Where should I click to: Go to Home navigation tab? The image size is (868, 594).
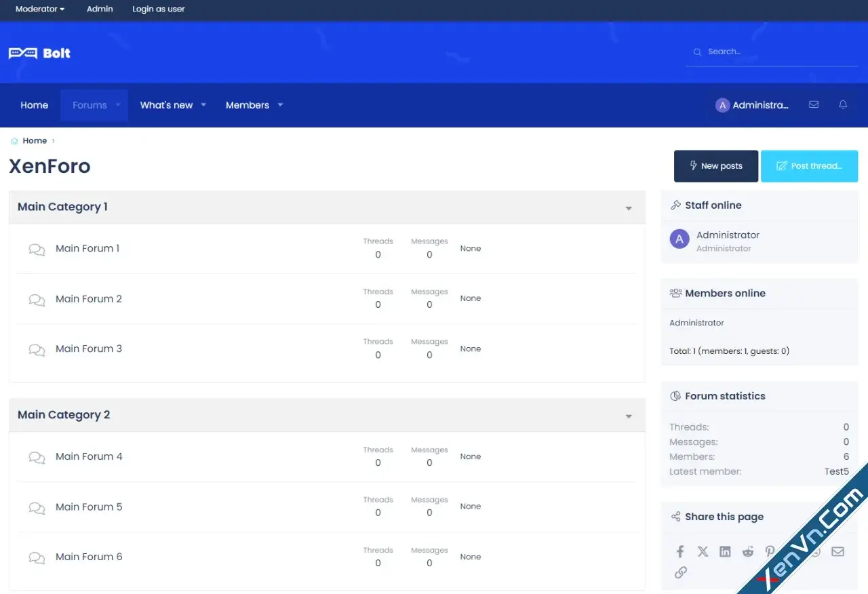point(34,105)
